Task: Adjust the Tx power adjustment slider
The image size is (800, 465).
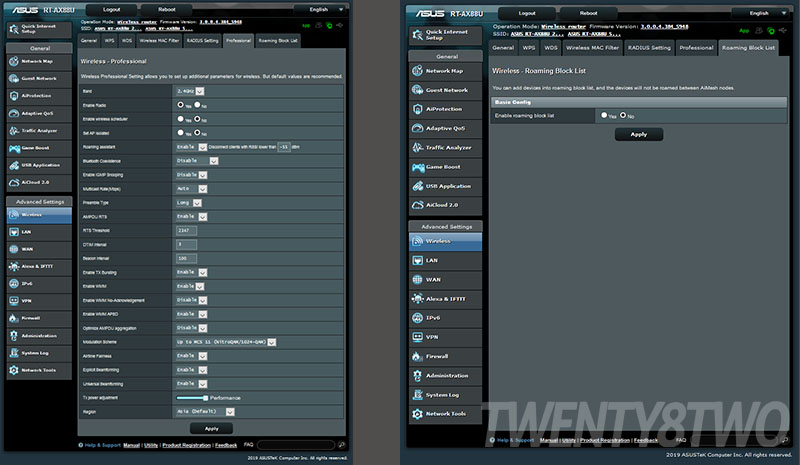Action: point(192,398)
